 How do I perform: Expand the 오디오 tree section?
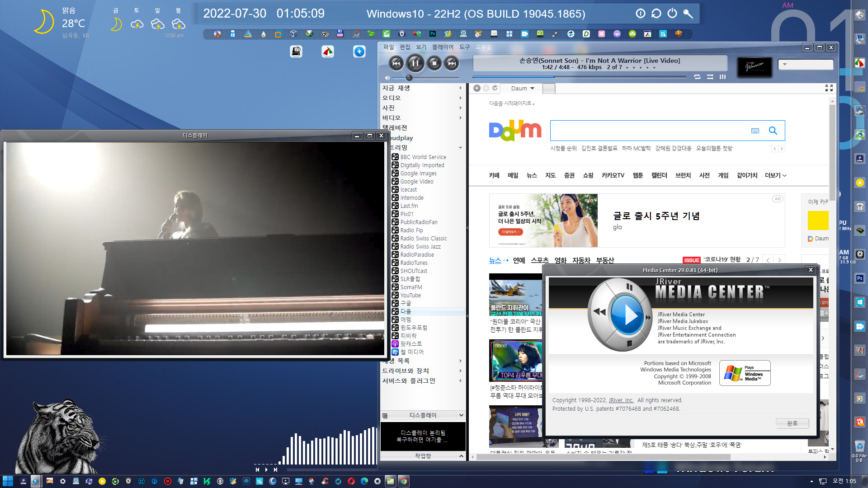pos(461,98)
